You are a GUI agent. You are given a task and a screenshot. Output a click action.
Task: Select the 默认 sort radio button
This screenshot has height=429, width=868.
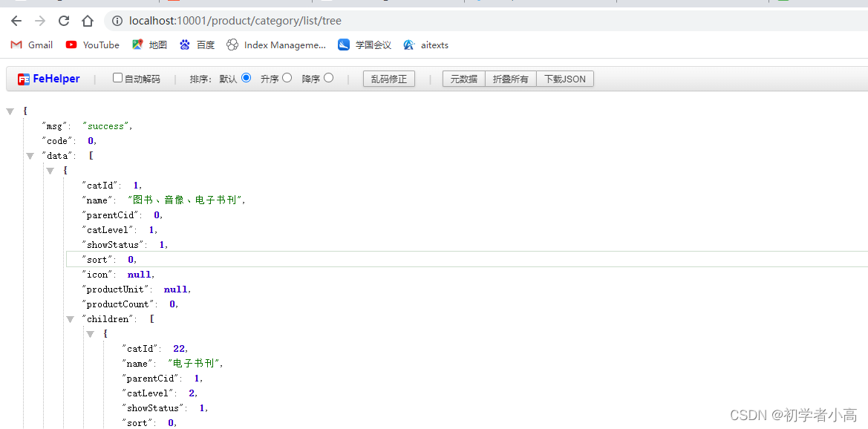[247, 78]
